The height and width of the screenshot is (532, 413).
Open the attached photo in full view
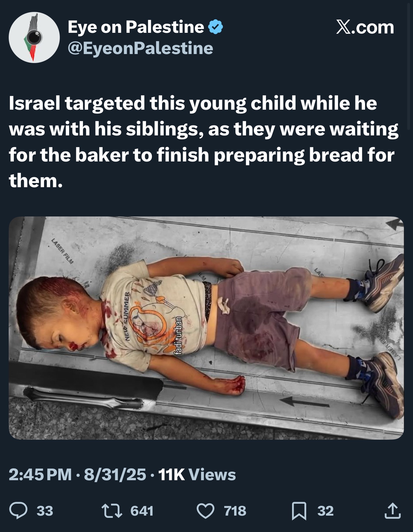[x=206, y=328]
